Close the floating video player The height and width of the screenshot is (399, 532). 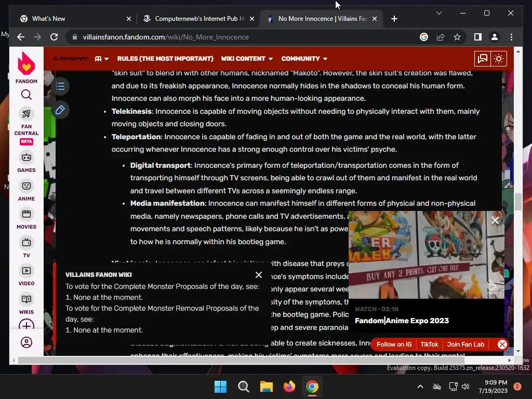click(495, 220)
